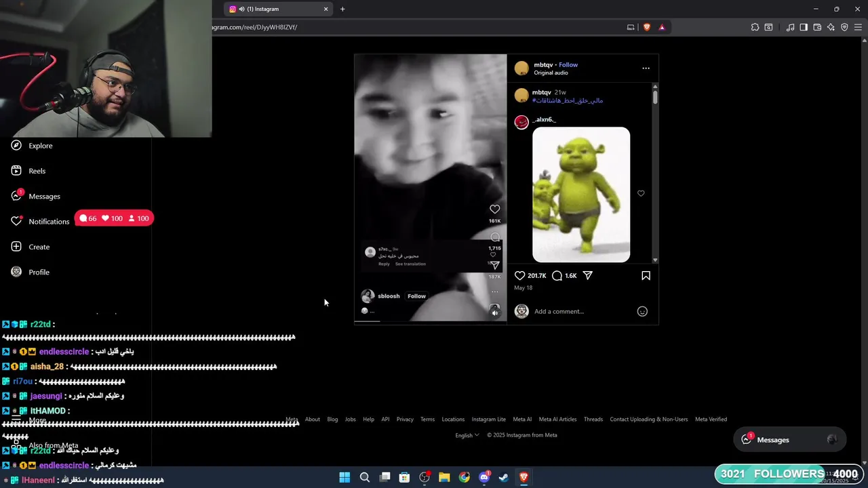
Task: Open Chrome from the taskbar
Action: coord(464,477)
